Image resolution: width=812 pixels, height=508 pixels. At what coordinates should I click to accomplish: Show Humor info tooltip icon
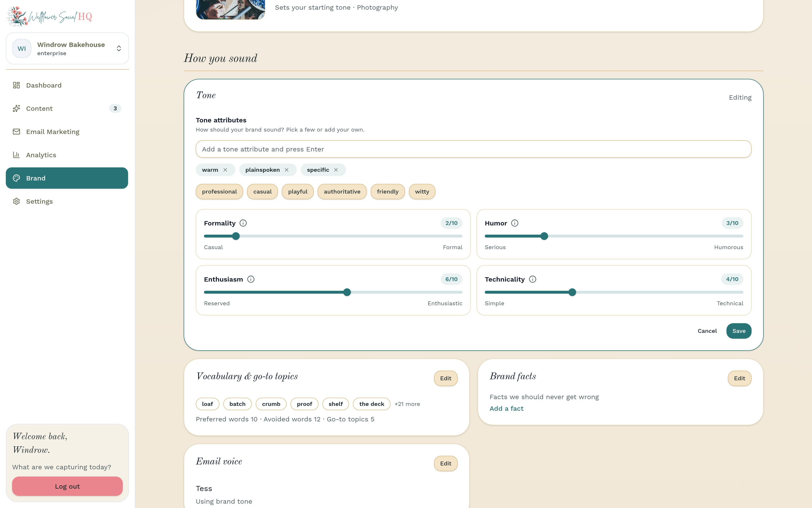click(x=515, y=223)
